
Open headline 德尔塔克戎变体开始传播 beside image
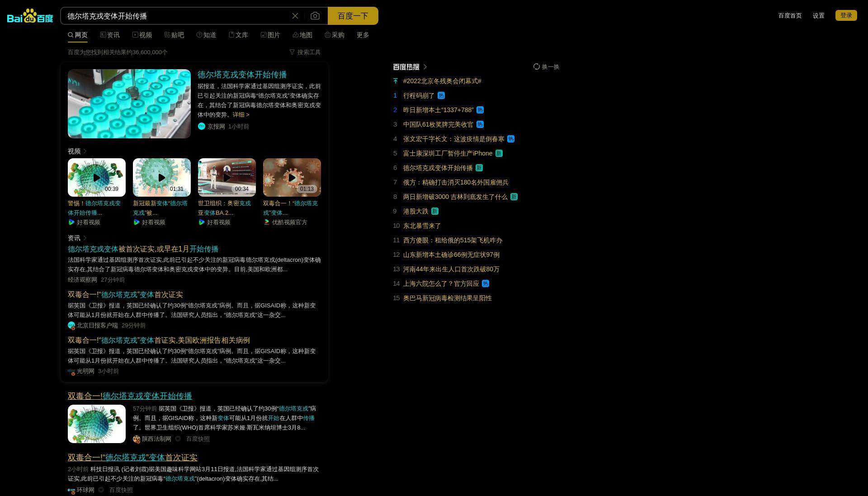tap(242, 75)
